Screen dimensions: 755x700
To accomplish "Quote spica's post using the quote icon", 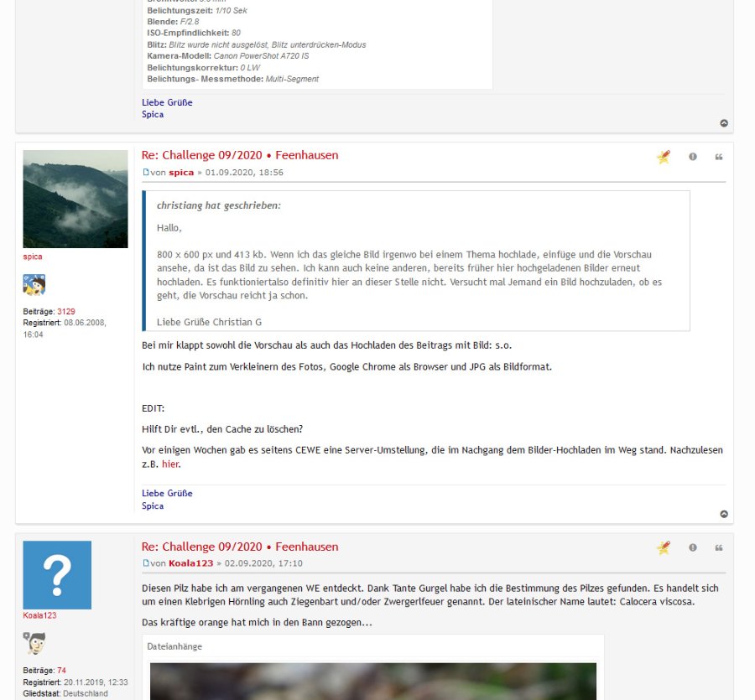I will pos(718,157).
